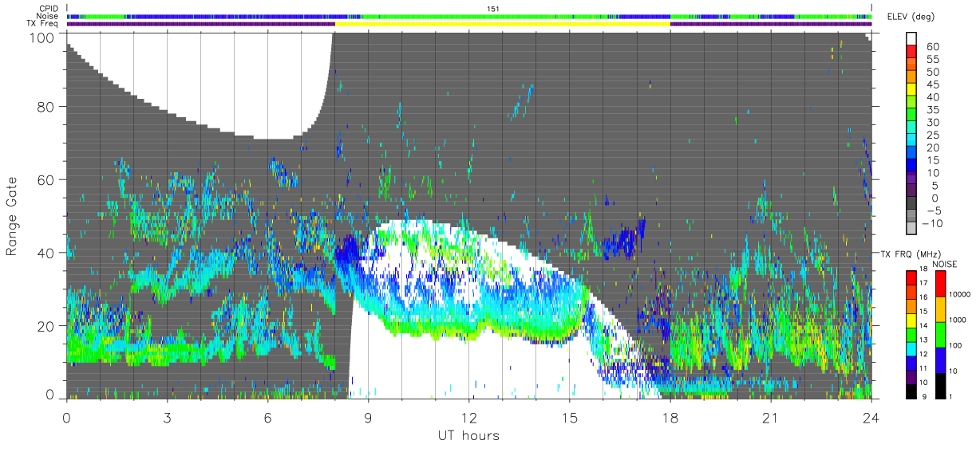Click the y-axis tick label 80

47,107
